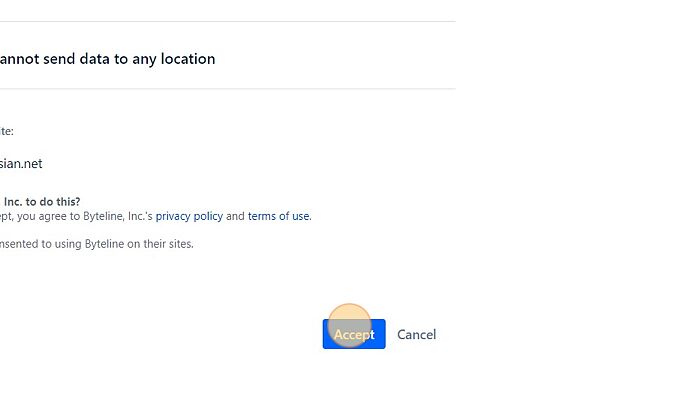Click the 'ite:' label above the address
700x394 pixels.
(7, 131)
